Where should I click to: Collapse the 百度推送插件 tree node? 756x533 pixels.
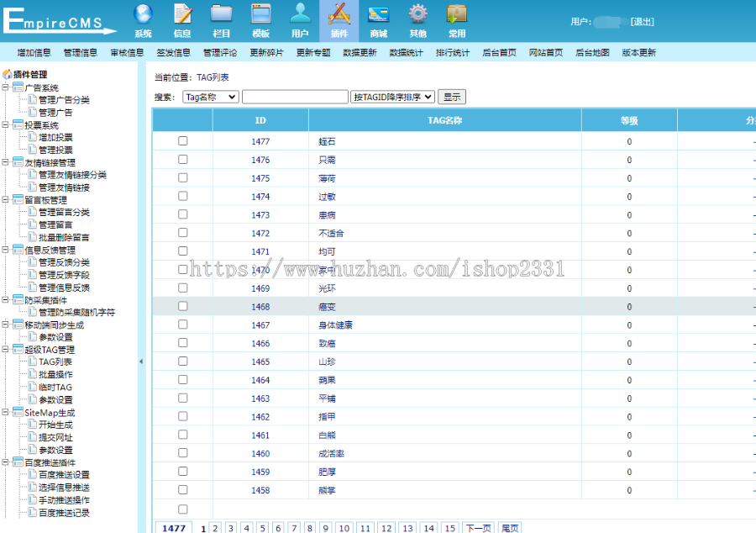(5, 462)
